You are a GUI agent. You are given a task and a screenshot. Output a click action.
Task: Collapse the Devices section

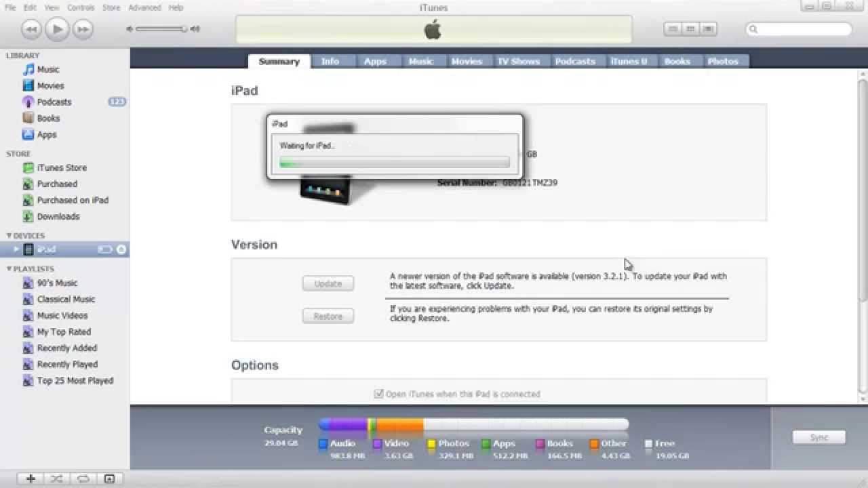click(9, 236)
